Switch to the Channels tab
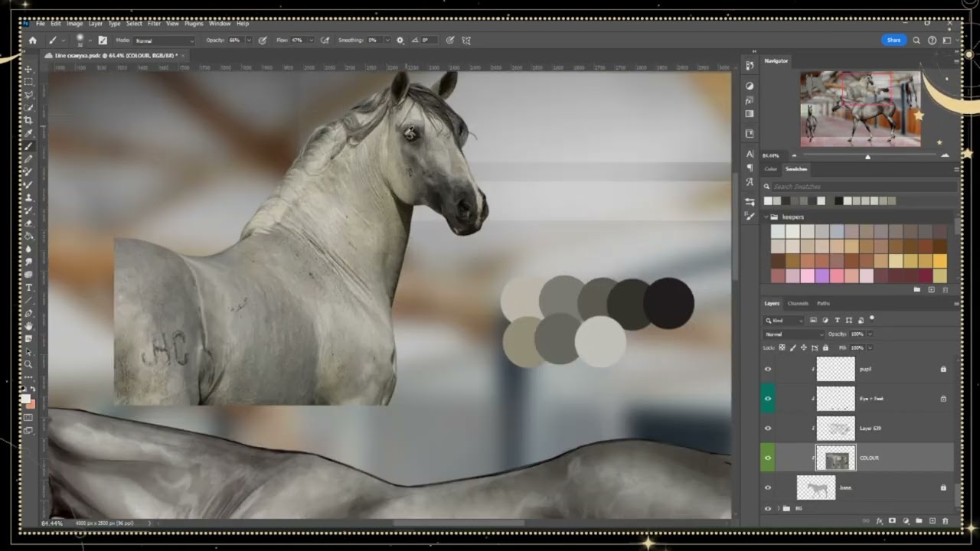980x551 pixels. [798, 303]
